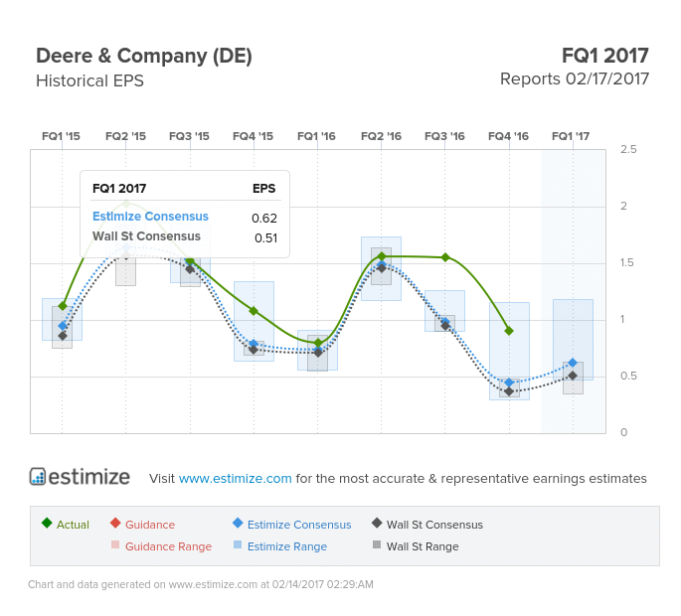Click the red Guidance legend diamond
The image size is (681, 616).
pyautogui.click(x=115, y=523)
